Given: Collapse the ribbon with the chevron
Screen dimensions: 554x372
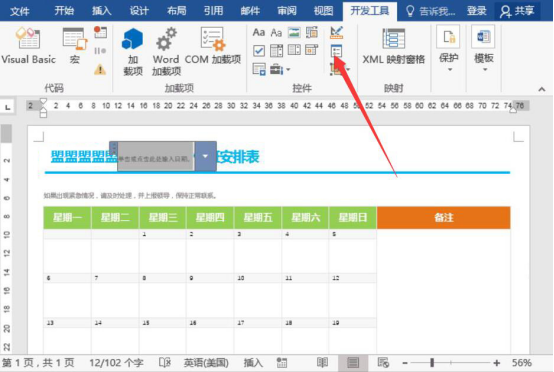Looking at the screenshot, I should (x=542, y=89).
